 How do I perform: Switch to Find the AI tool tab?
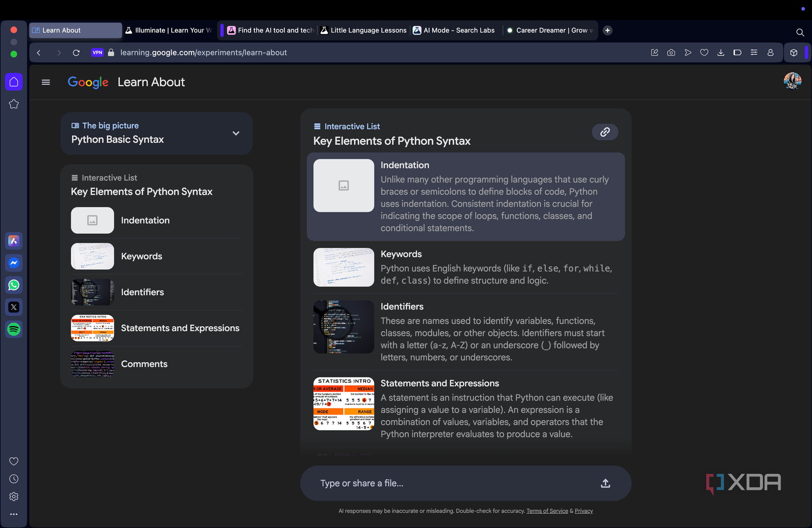(270, 30)
